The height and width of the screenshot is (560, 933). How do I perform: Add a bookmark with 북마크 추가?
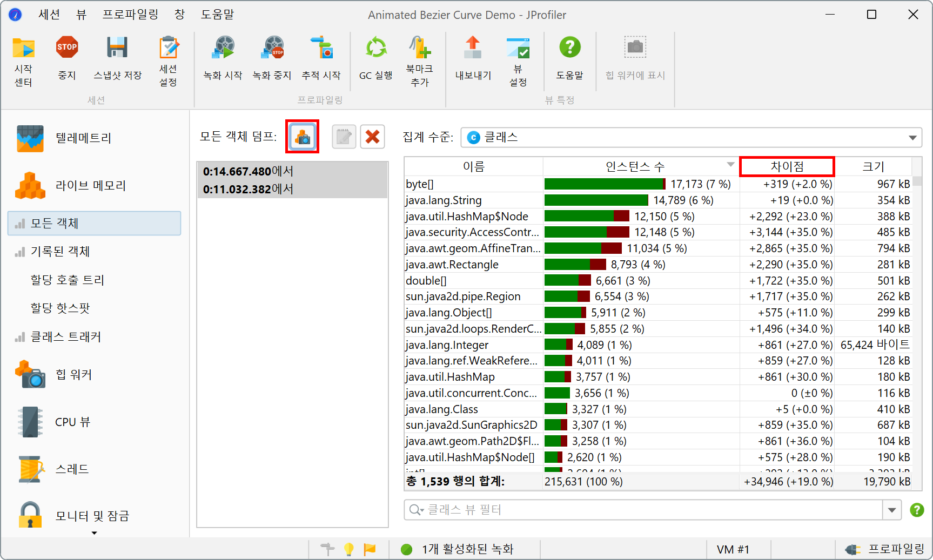click(x=420, y=62)
